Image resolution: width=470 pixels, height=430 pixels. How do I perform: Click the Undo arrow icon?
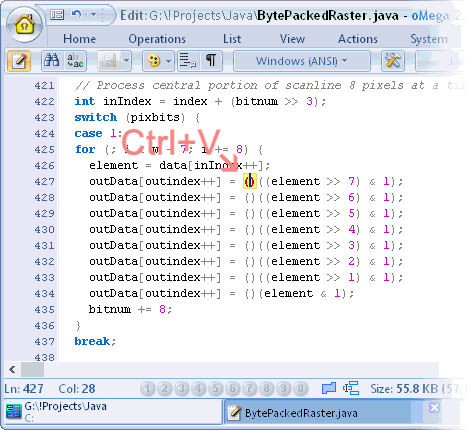point(76,14)
